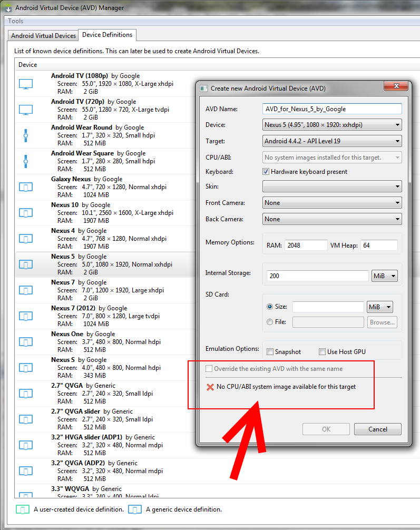This screenshot has width=420, height=530.
Task: Switch to Device Definitions tab
Action: tap(107, 35)
